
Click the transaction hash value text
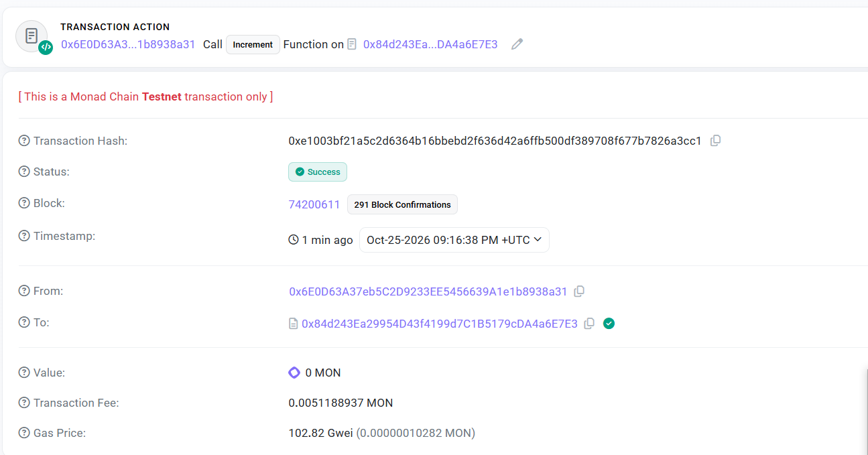pyautogui.click(x=495, y=141)
